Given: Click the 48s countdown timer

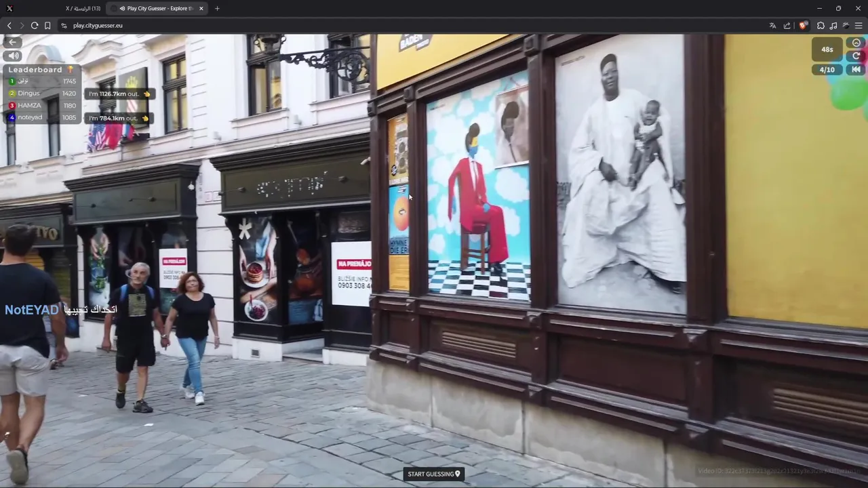Looking at the screenshot, I should (x=827, y=49).
